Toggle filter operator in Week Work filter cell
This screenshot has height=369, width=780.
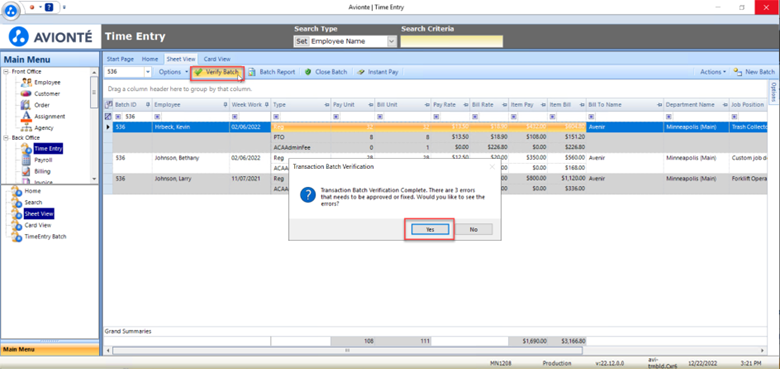(234, 116)
